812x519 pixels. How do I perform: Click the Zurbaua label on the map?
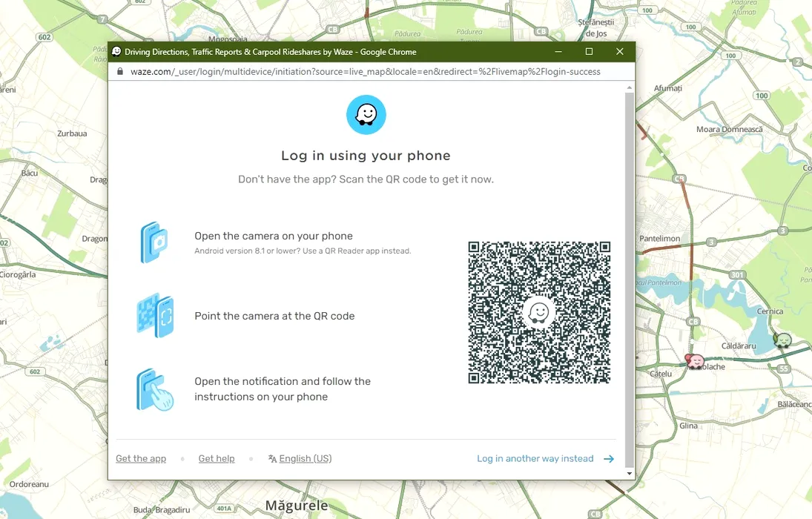point(72,133)
